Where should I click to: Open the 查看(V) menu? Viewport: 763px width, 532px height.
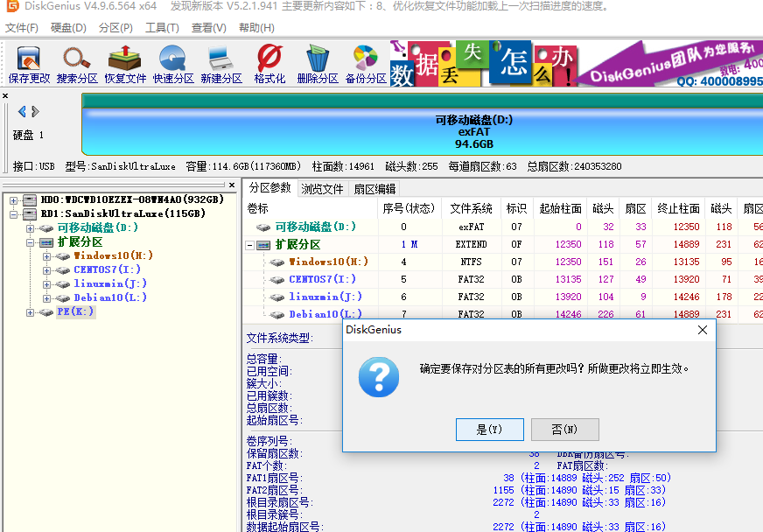click(209, 28)
